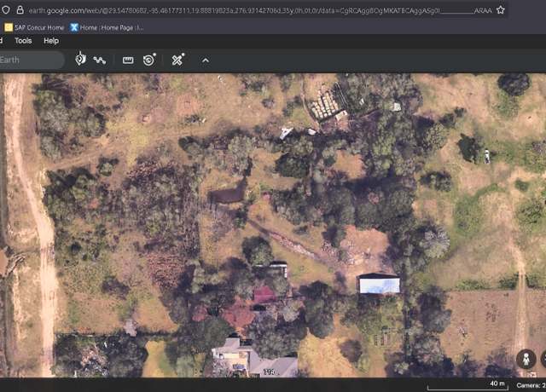Click the Search Google Earth field
The image size is (546, 392).
(x=32, y=60)
